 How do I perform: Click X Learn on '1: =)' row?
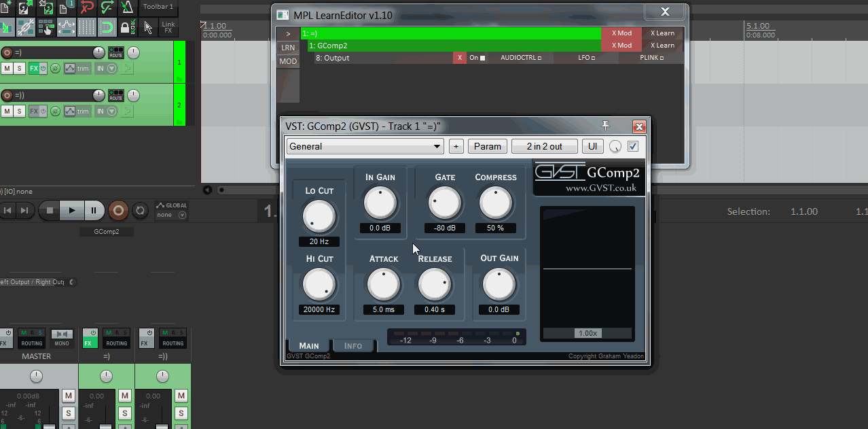663,33
